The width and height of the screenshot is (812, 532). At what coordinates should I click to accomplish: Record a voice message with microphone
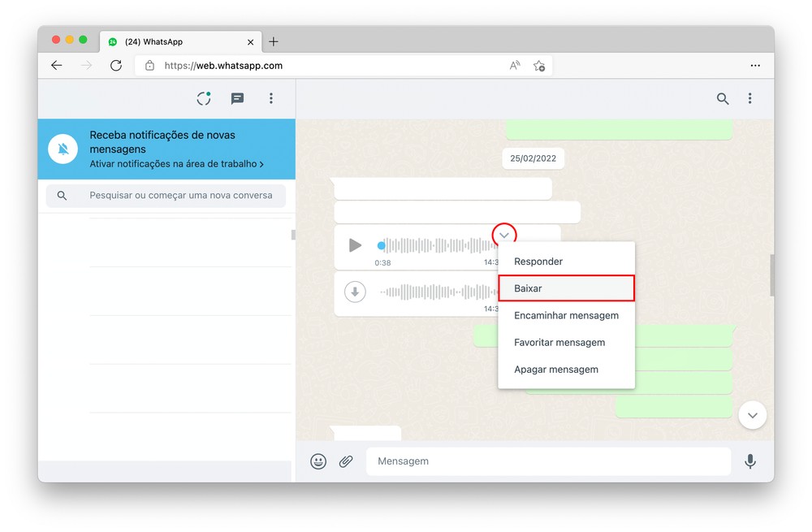coord(749,461)
